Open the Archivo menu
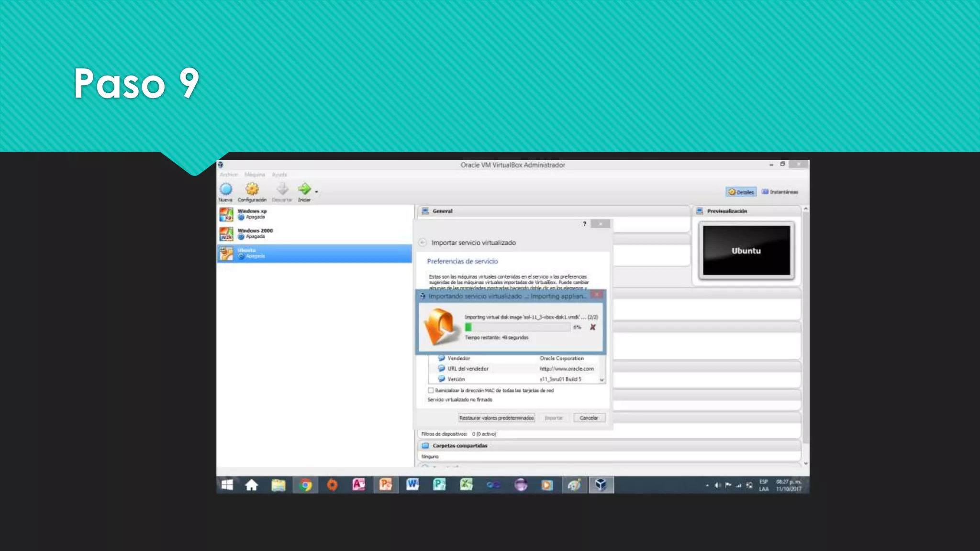 228,175
